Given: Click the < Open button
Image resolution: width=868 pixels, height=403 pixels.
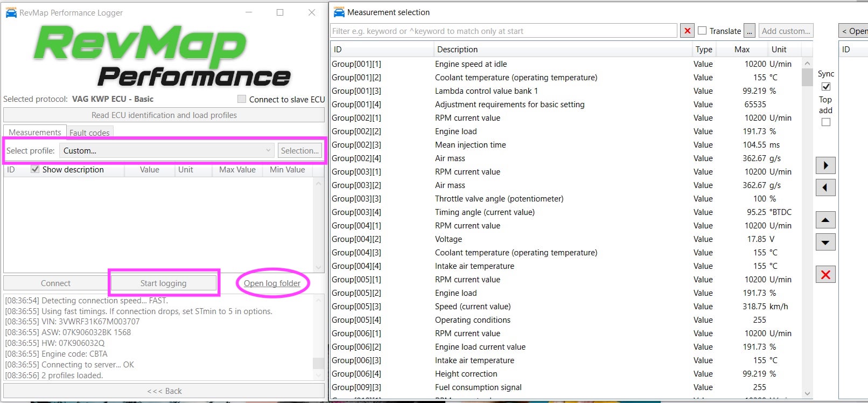Looking at the screenshot, I should 854,31.
